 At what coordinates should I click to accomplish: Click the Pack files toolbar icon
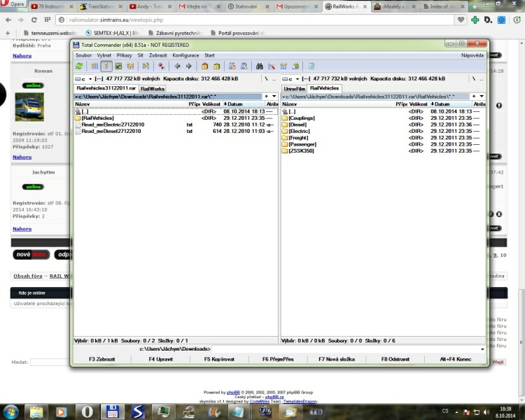point(204,66)
